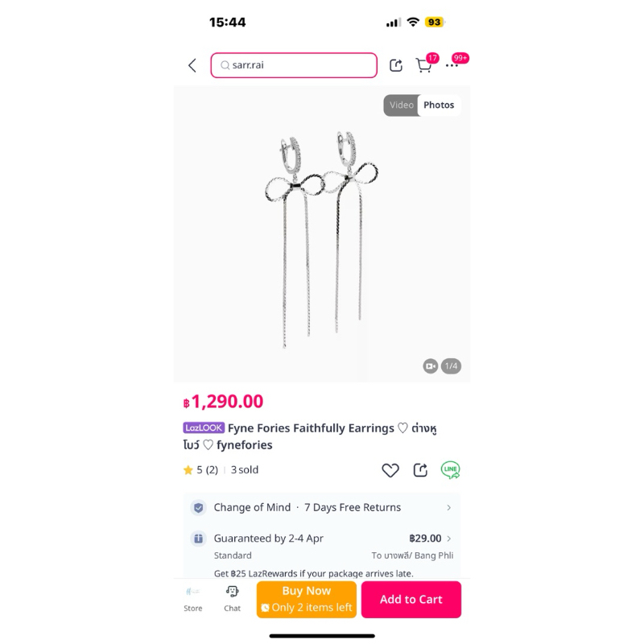644x644 pixels.
Task: Open the three-dots more menu
Action: point(452,66)
